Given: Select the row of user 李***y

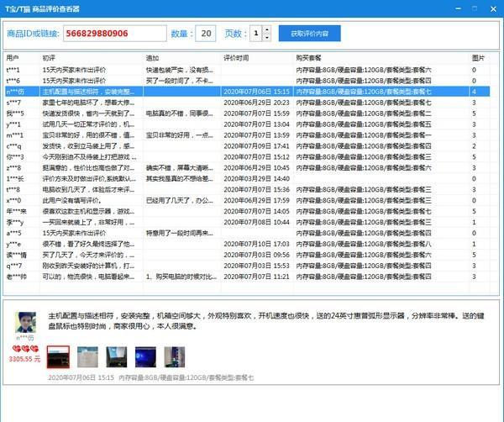Looking at the screenshot, I should tap(247, 222).
